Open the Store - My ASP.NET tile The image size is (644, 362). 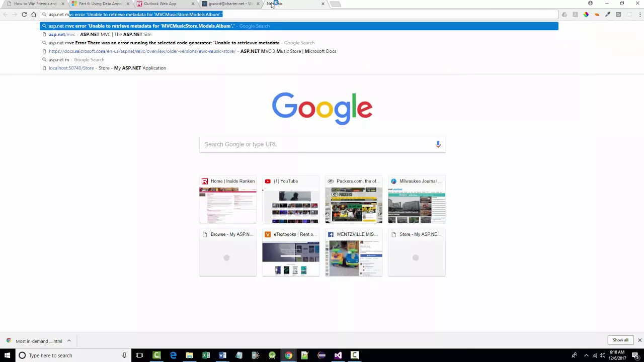coord(417,252)
